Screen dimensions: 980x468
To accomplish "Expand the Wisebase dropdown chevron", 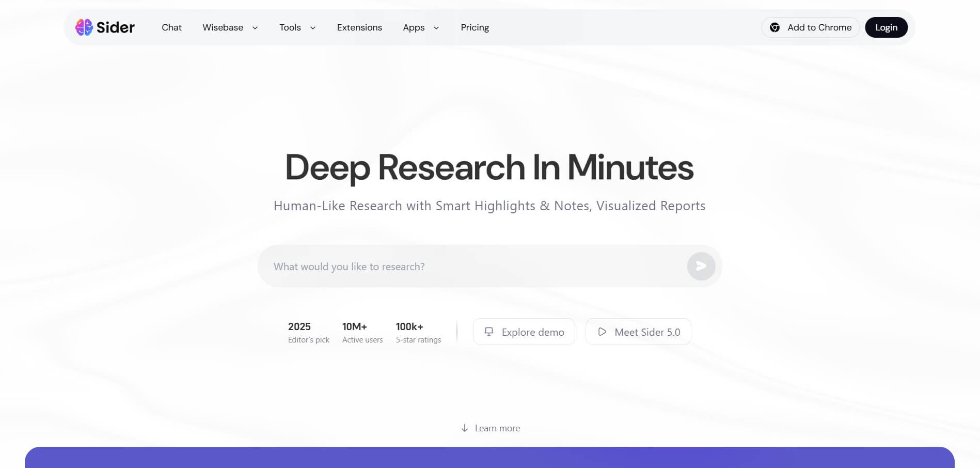I will point(255,28).
